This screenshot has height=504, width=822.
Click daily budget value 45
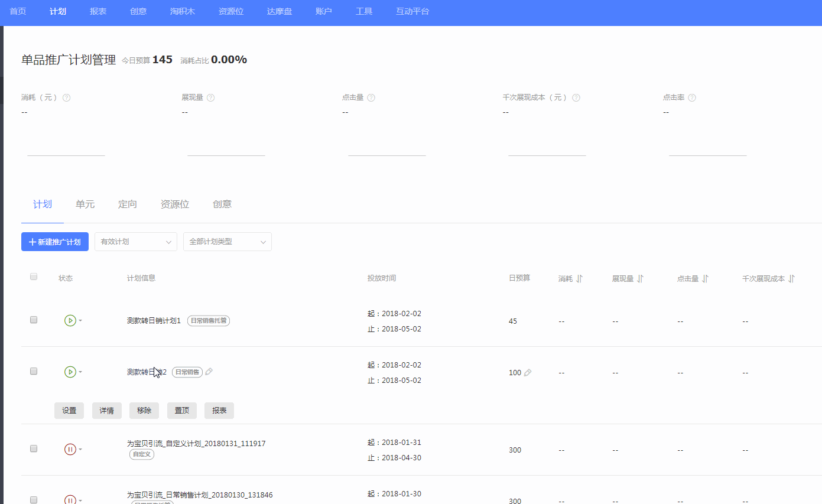(x=513, y=321)
